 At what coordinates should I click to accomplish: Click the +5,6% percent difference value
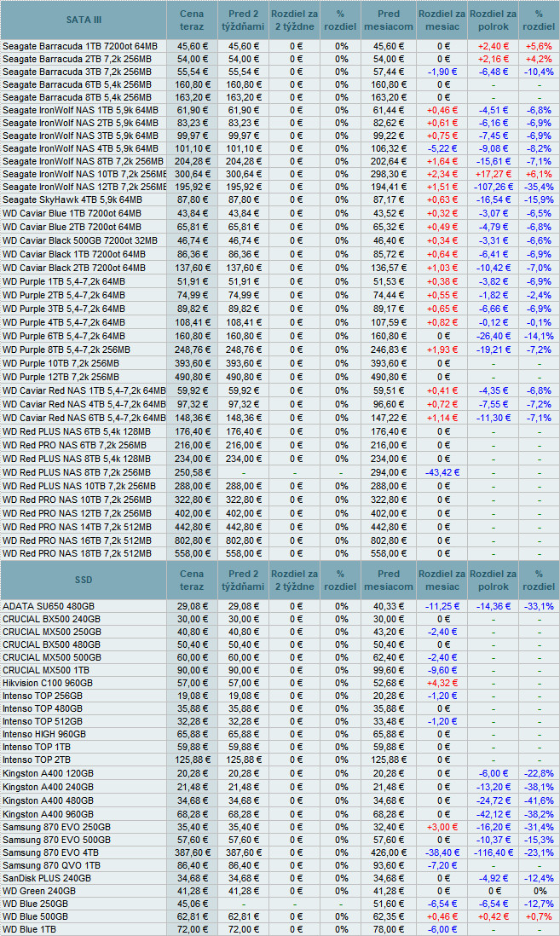click(539, 46)
